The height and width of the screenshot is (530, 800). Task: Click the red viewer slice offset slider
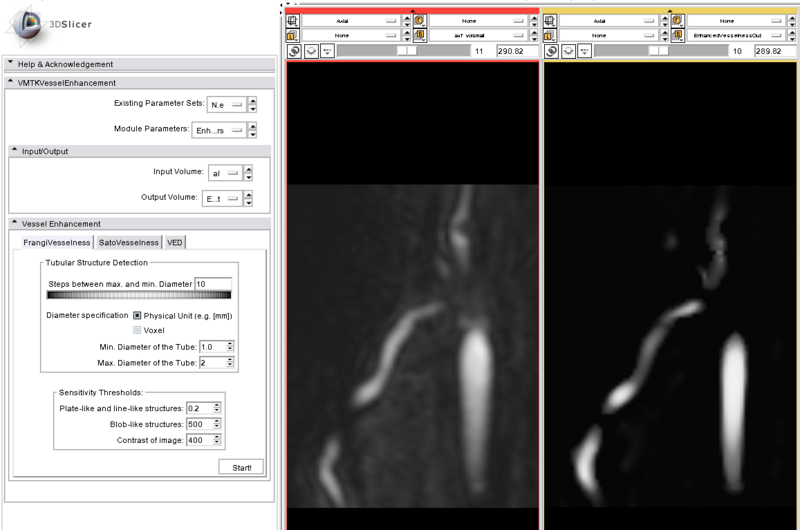[404, 50]
